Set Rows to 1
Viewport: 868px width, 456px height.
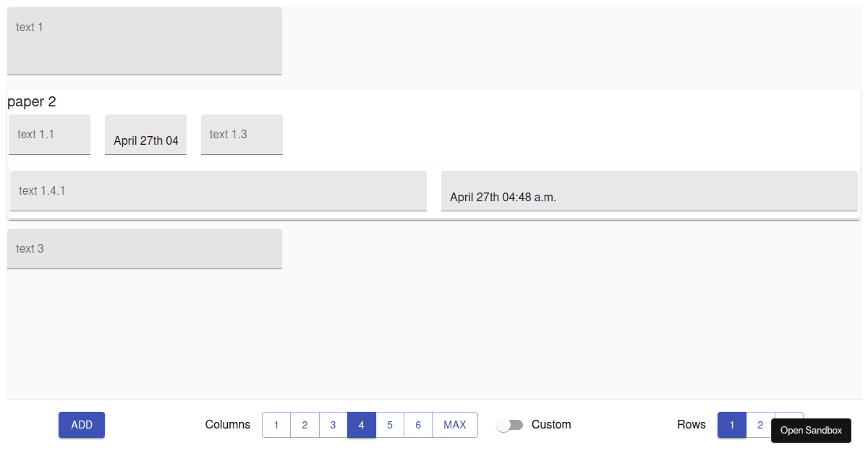pos(731,425)
